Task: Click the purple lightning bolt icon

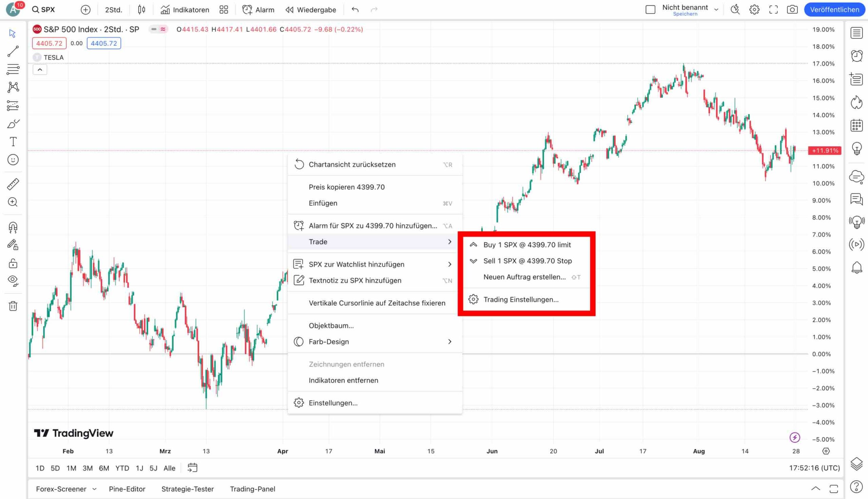Action: point(795,437)
